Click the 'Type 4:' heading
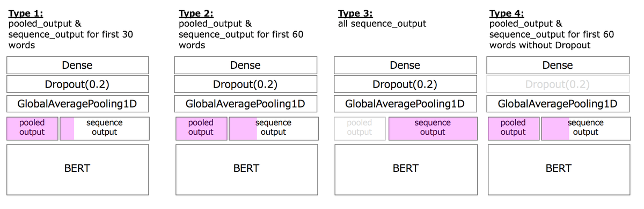 pyautogui.click(x=507, y=14)
